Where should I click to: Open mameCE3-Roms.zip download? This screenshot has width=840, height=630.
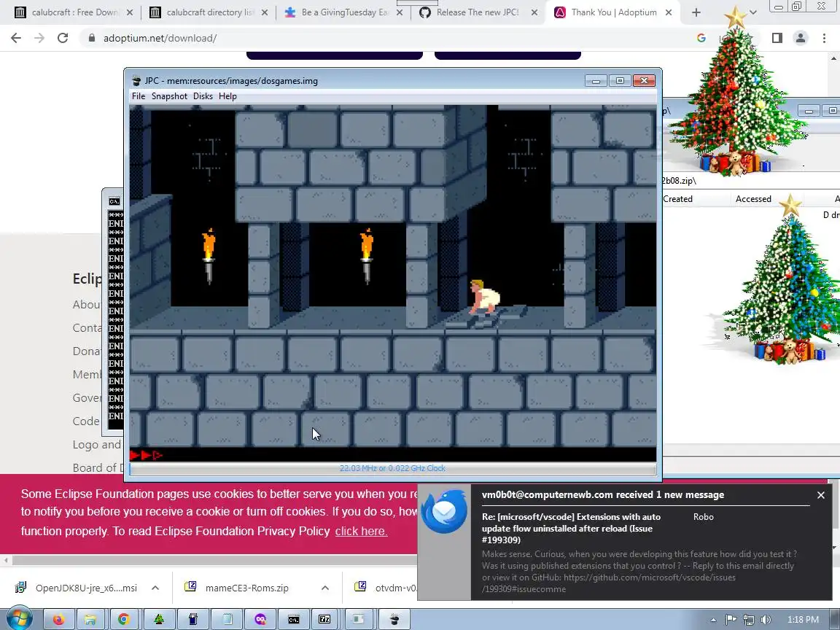click(x=247, y=588)
